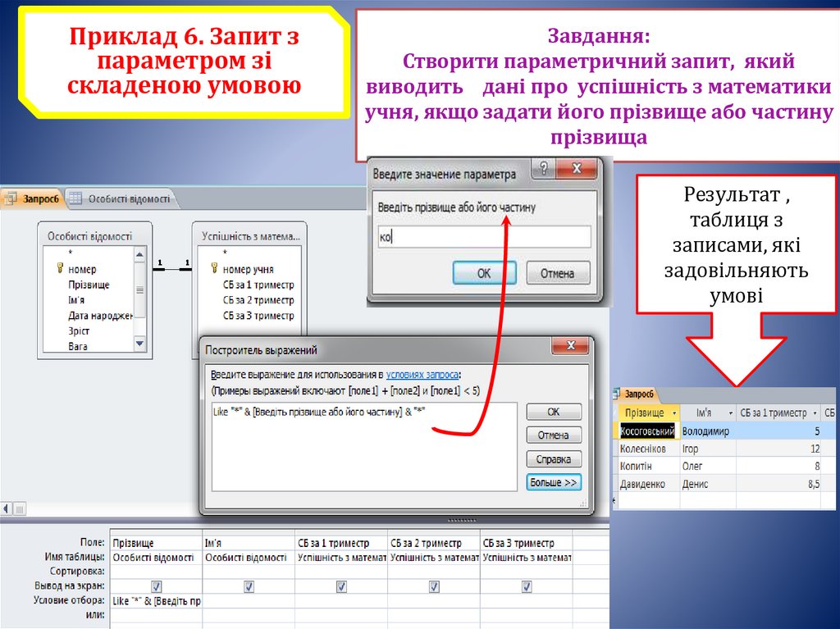The height and width of the screenshot is (629, 840).
Task: Open 'СБ за 1 триместр' header dropdown in results
Action: [815, 413]
